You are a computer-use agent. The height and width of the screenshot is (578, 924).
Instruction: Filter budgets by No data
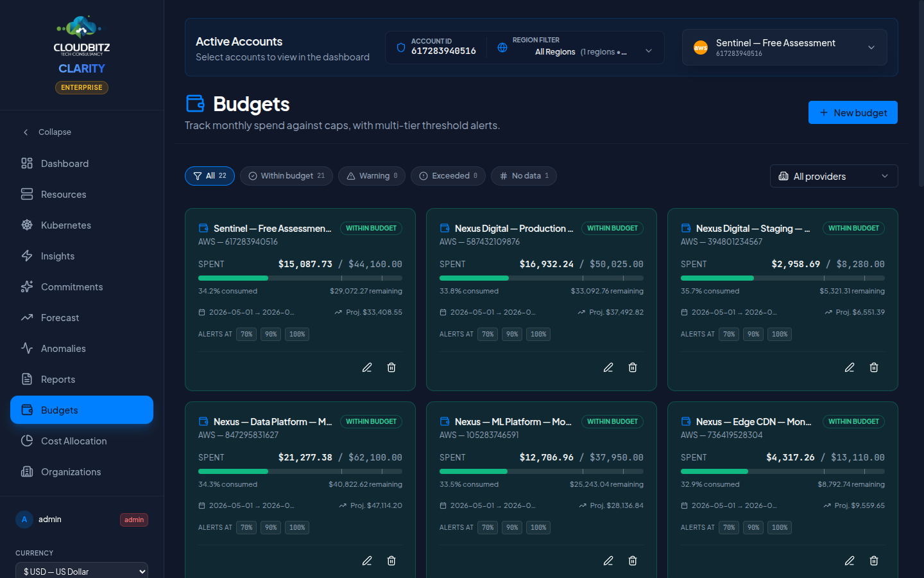(524, 176)
